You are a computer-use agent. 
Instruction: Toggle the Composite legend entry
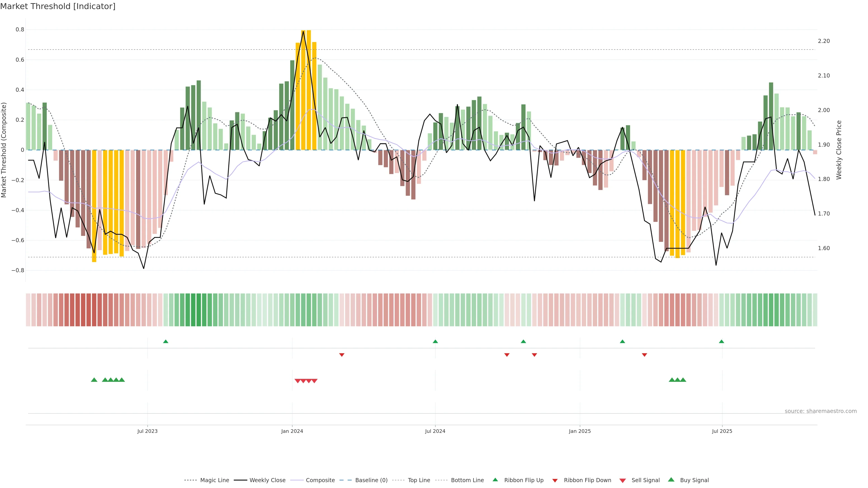point(320,480)
